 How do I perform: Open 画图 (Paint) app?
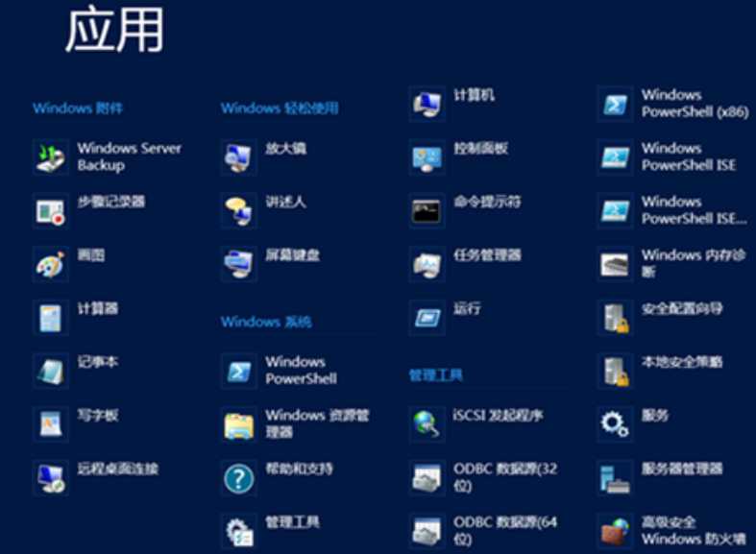pyautogui.click(x=69, y=264)
